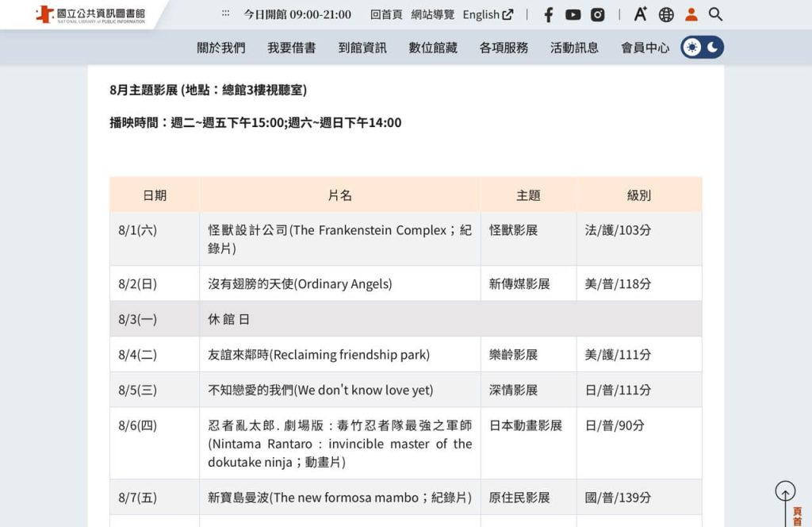Open the library's Instagram icon

[x=598, y=14]
